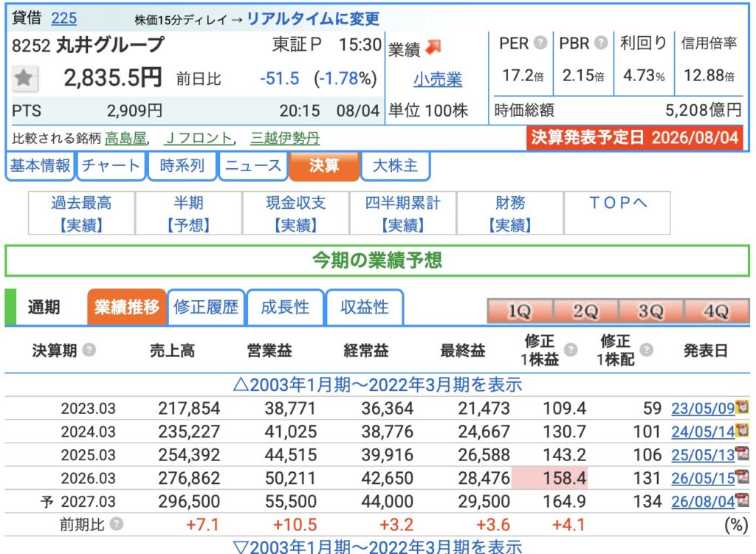Click the 4Q quarter button
This screenshot has height=554, width=756.
pos(716,311)
